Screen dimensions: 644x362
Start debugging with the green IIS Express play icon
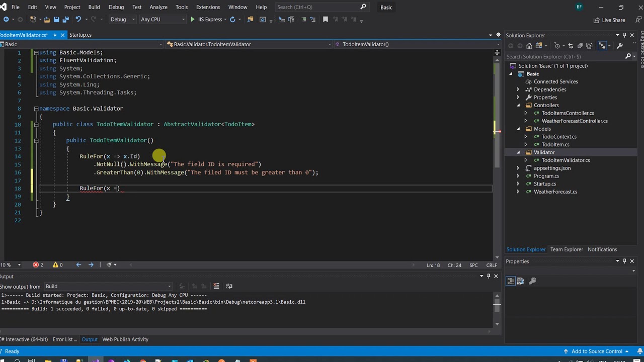point(192,20)
